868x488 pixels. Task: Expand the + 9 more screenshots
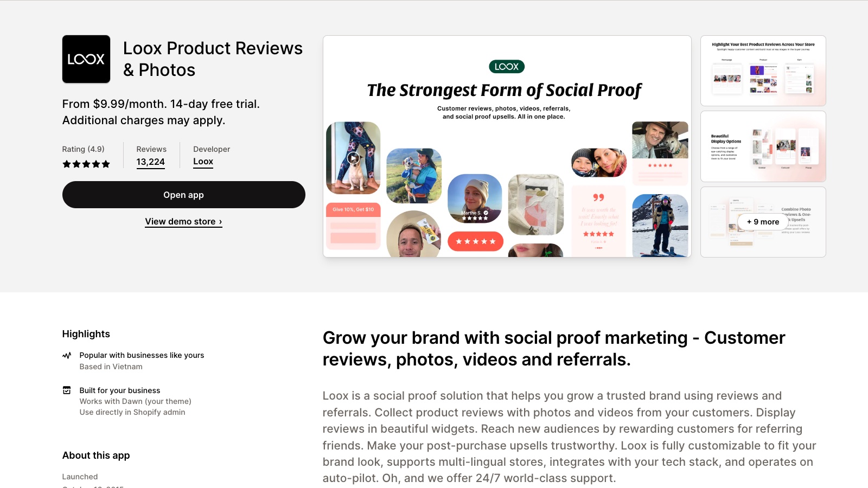point(763,222)
